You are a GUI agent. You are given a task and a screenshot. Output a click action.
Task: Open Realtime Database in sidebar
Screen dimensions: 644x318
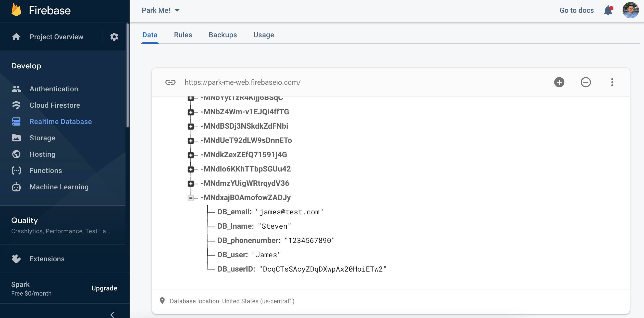click(60, 121)
